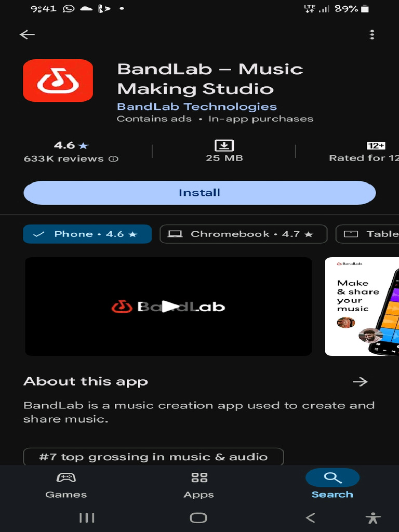Open the Search tab

point(332,484)
